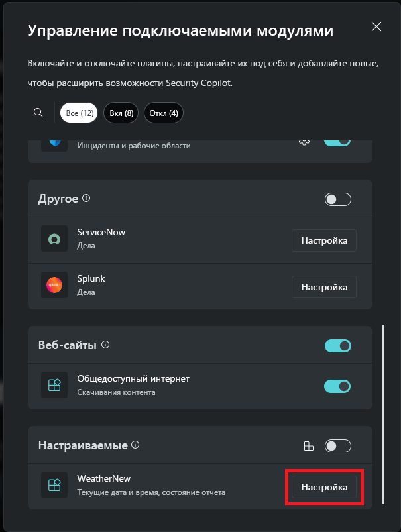Enable the Настраиваемые section toggle
Image resolution: width=401 pixels, height=532 pixels.
click(337, 446)
